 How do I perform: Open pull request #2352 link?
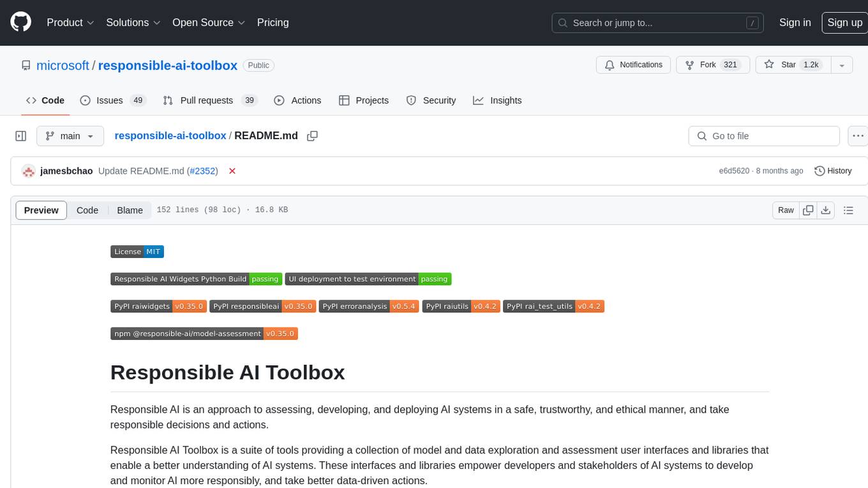(202, 171)
